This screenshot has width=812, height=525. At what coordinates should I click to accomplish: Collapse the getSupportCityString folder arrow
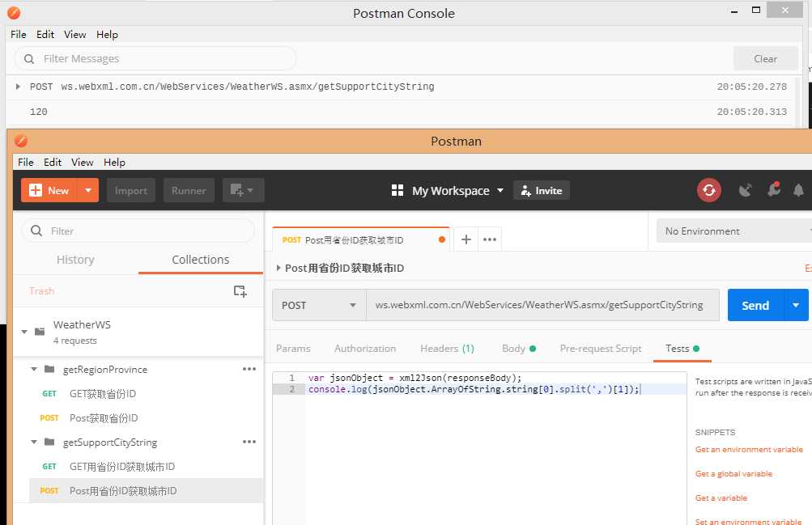[34, 442]
